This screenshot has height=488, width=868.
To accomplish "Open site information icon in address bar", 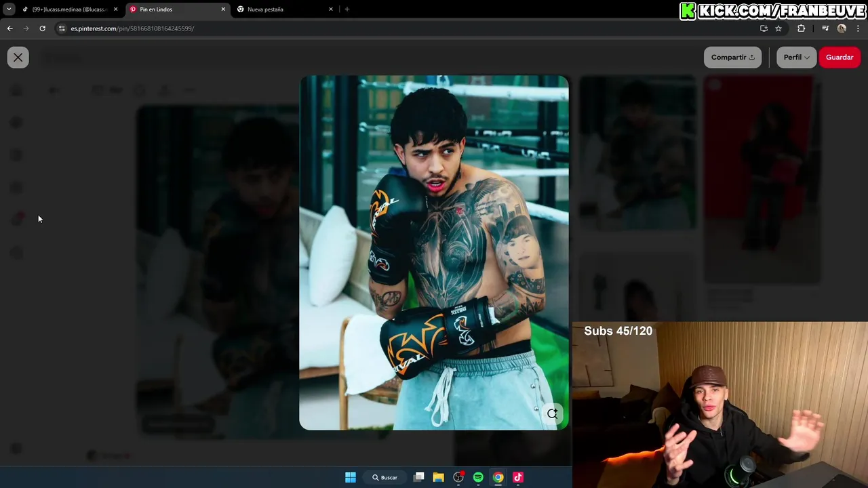I will (62, 28).
